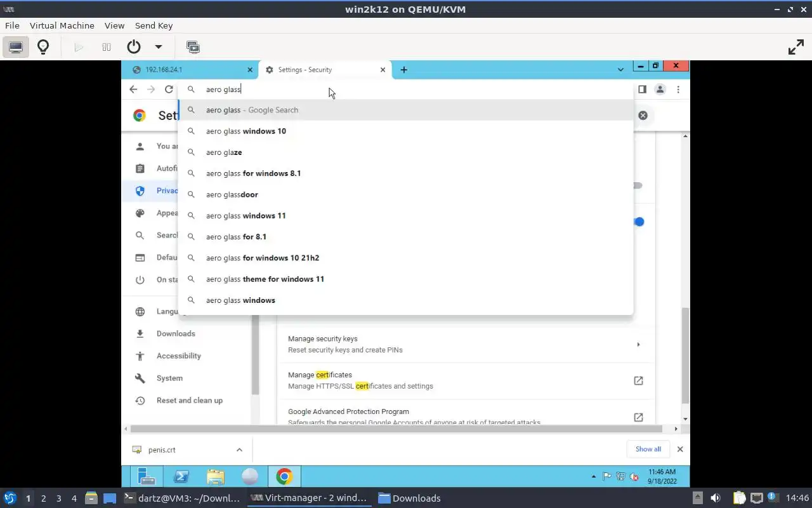This screenshot has width=812, height=508.
Task: Click in the address bar with 'aero glass'
Action: pyautogui.click(x=406, y=90)
